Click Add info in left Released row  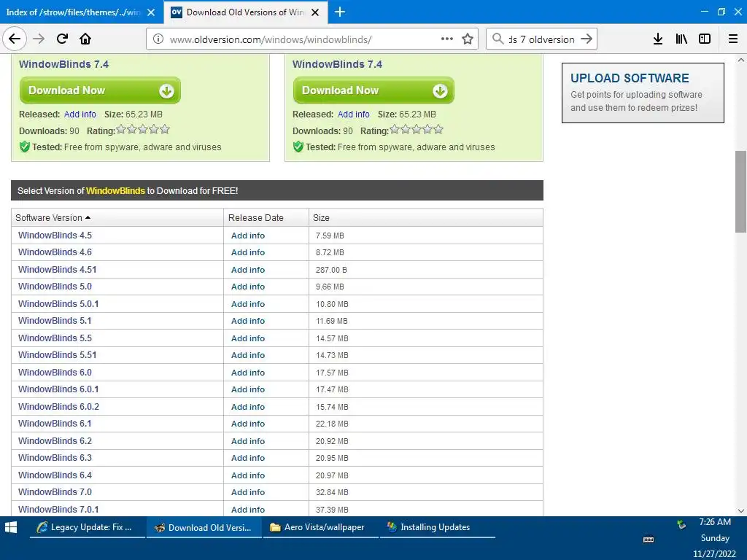pyautogui.click(x=80, y=114)
